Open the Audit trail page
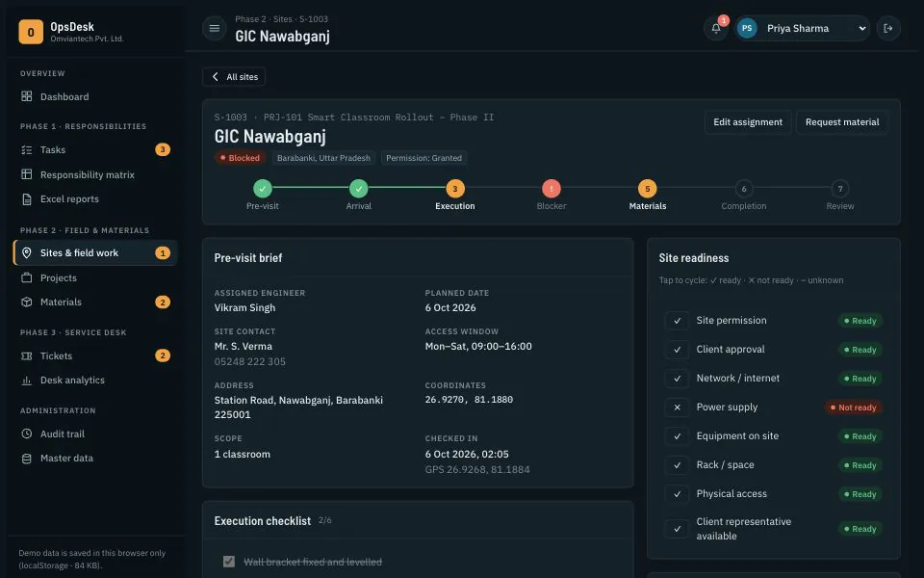Viewport: 924px width, 578px height. (x=95, y=433)
